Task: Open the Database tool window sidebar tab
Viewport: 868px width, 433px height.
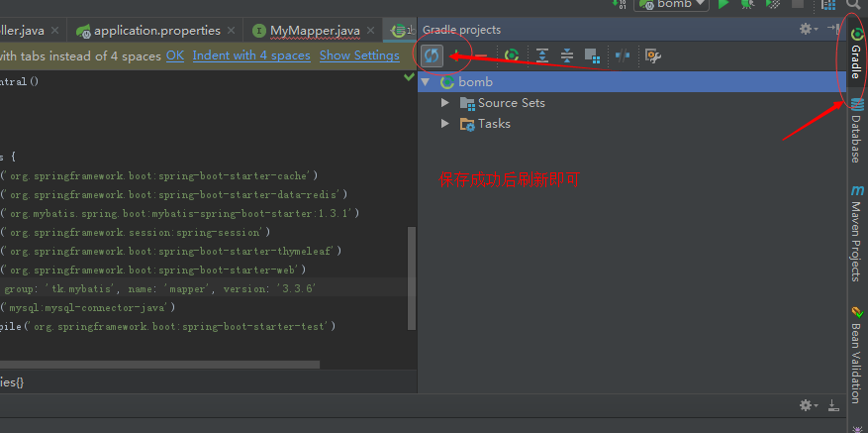Action: click(x=856, y=130)
